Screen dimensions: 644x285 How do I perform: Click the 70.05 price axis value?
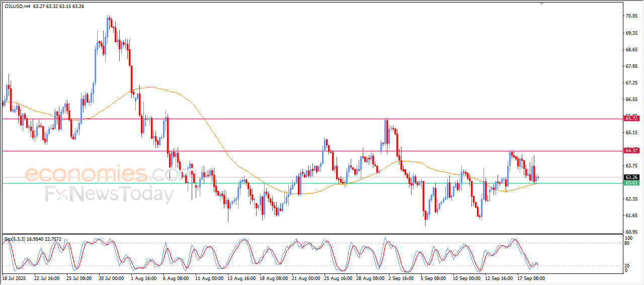[631, 16]
